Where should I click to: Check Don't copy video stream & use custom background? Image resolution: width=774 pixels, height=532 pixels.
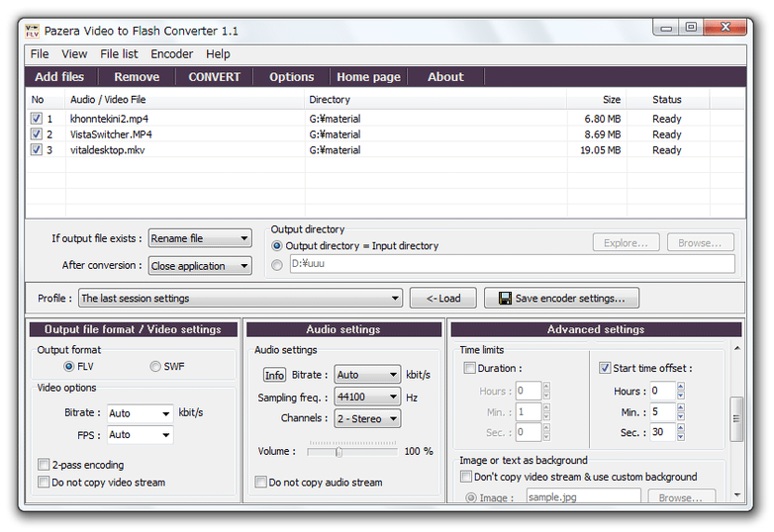pos(466,477)
